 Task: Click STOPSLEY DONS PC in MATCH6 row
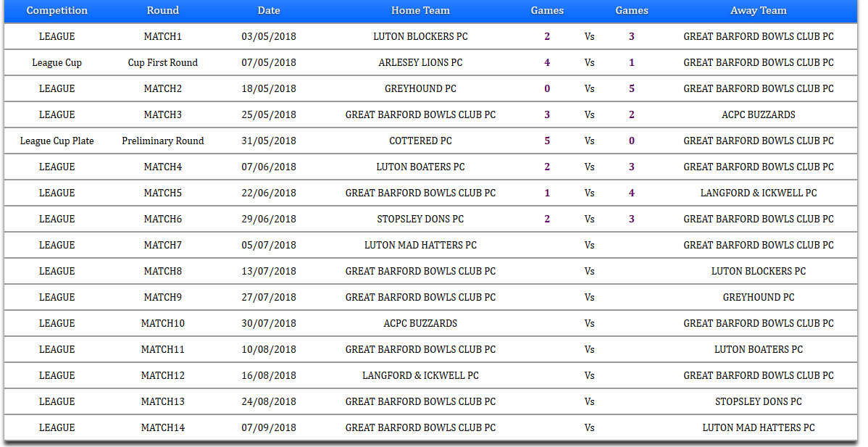(x=420, y=219)
